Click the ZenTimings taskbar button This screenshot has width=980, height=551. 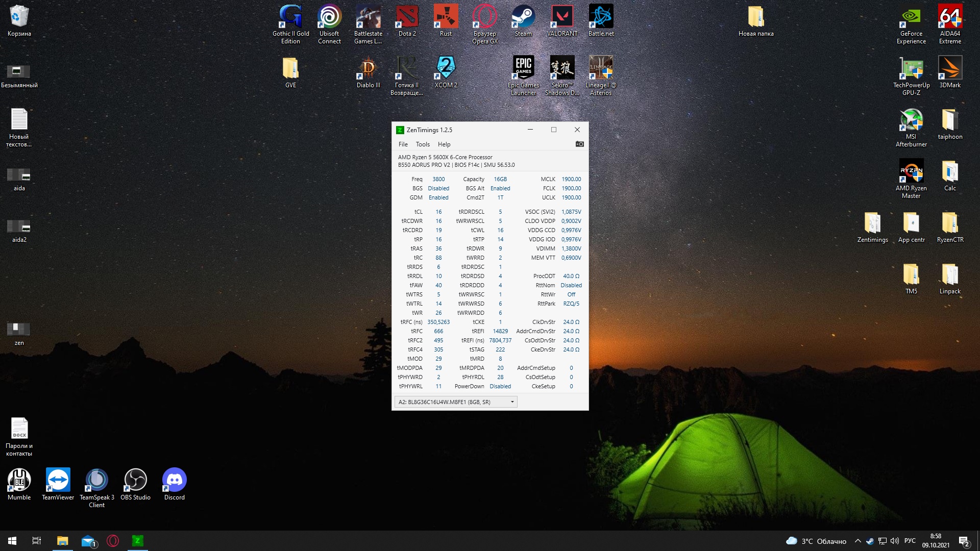coord(137,541)
